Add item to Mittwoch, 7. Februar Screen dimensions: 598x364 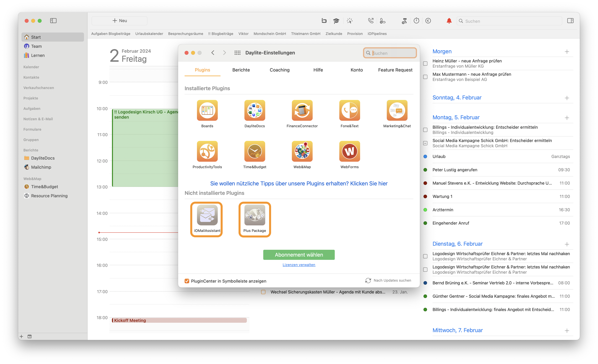567,331
